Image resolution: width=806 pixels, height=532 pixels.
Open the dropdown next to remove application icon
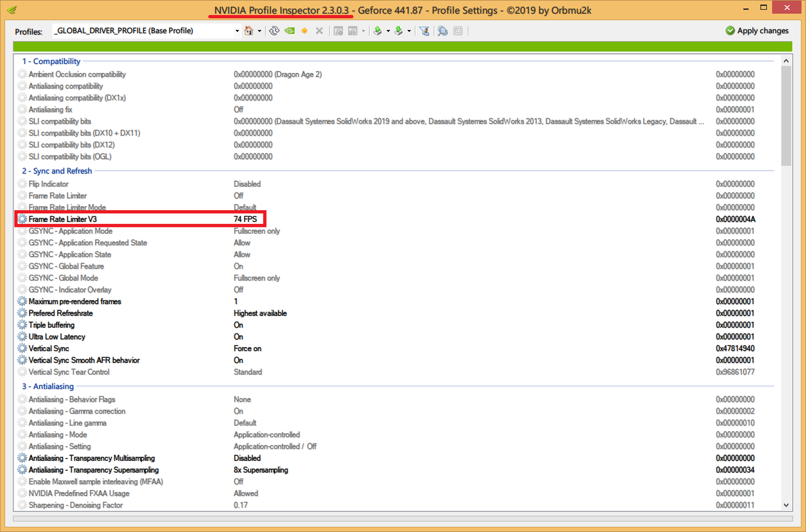click(363, 31)
